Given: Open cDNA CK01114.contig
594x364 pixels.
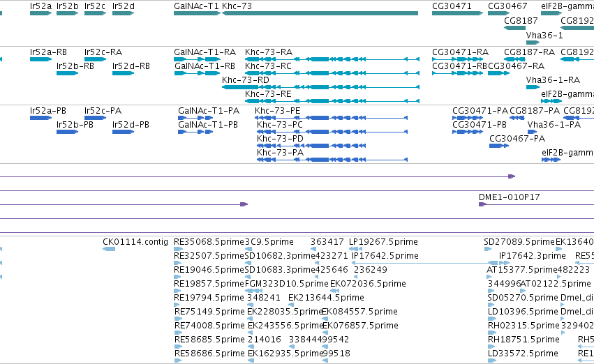Looking at the screenshot, I should (x=135, y=242).
